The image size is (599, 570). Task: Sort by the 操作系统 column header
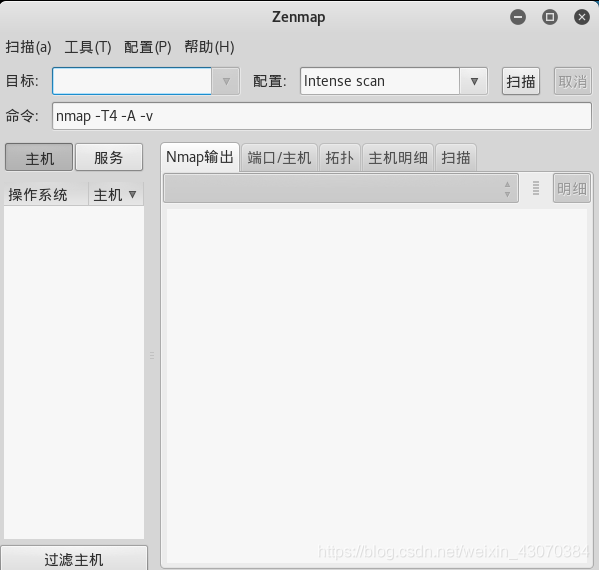click(x=46, y=194)
